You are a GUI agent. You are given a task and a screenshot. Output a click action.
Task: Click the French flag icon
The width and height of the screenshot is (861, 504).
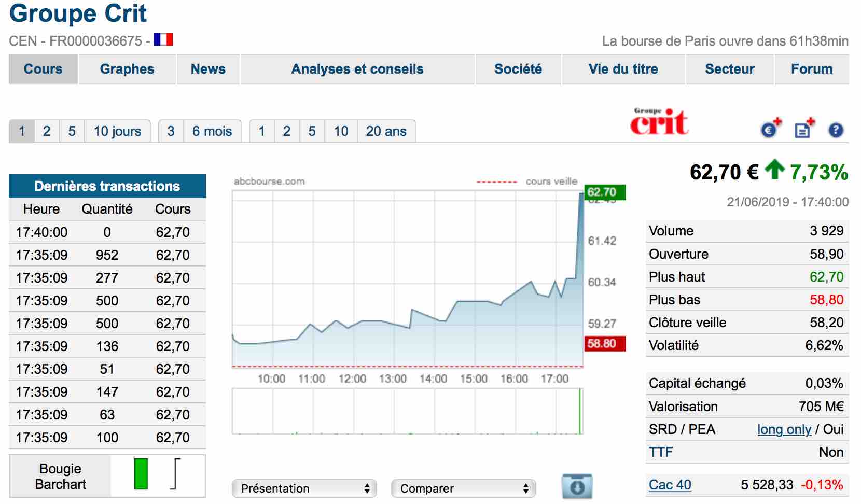coord(163,39)
